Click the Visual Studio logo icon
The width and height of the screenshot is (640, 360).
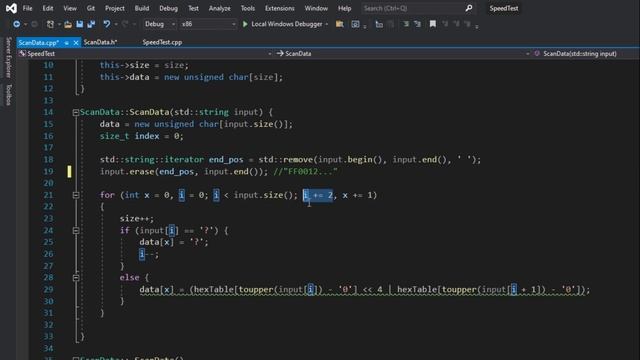[11, 8]
